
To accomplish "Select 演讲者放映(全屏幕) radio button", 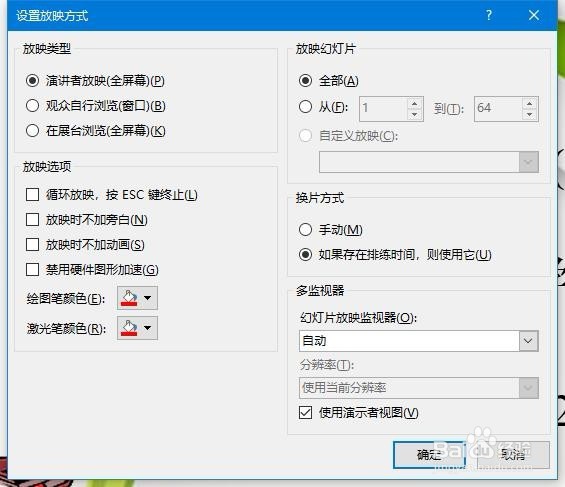I will [x=32, y=80].
